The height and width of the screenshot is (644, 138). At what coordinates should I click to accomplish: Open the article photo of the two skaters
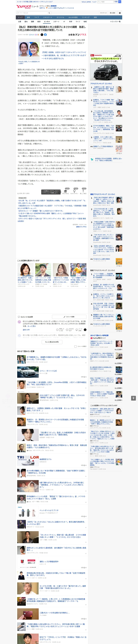click(x=29, y=49)
